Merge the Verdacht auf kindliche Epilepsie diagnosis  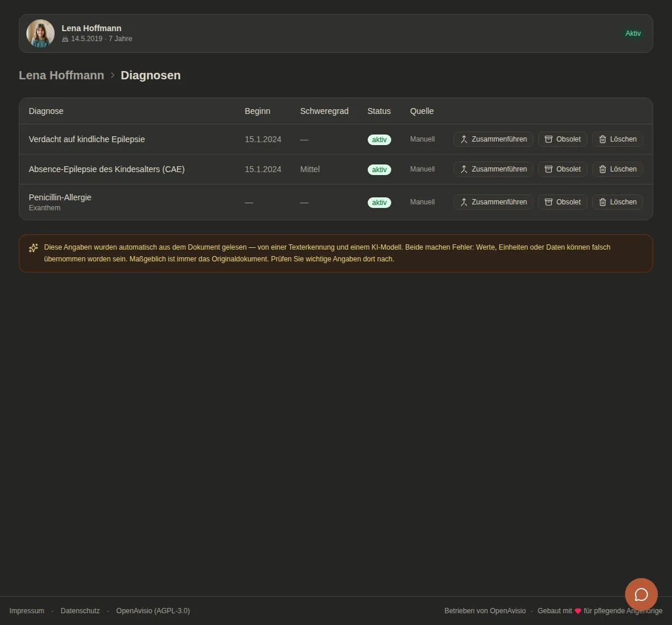(x=493, y=139)
